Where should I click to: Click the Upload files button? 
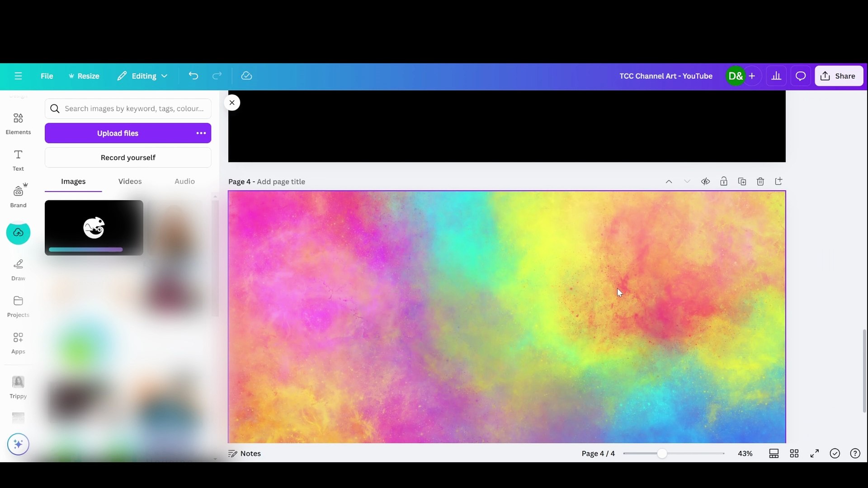click(x=118, y=133)
